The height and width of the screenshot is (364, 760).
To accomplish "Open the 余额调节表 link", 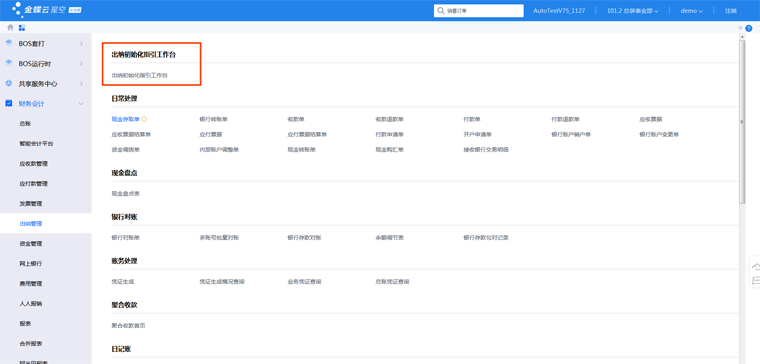I will pos(390,238).
